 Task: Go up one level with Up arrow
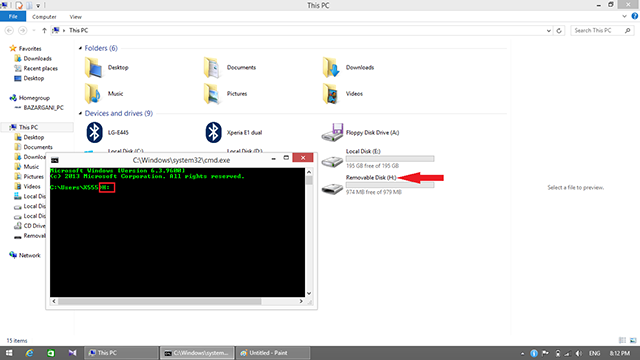44,31
